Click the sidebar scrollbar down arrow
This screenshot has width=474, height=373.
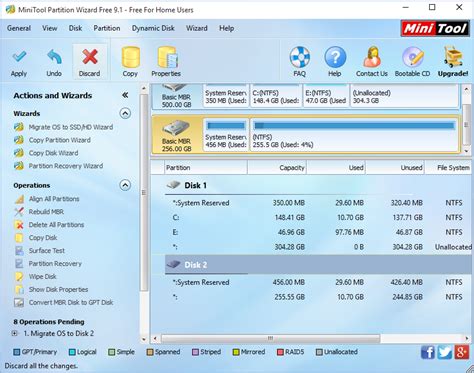(144, 339)
